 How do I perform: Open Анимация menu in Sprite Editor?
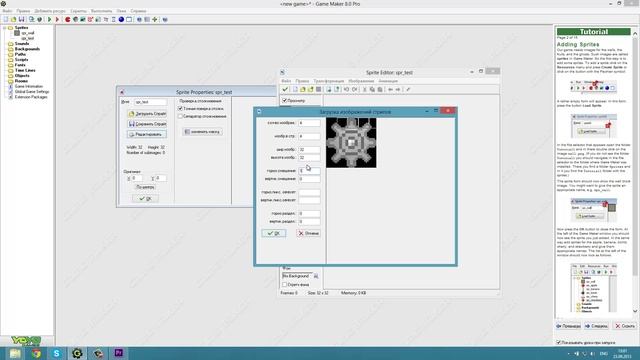388,81
